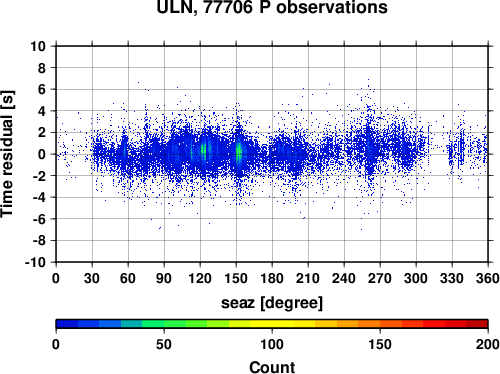Click the yellow section of colorbar near 100
Viewport: 500px width, 374px height.
[272, 324]
